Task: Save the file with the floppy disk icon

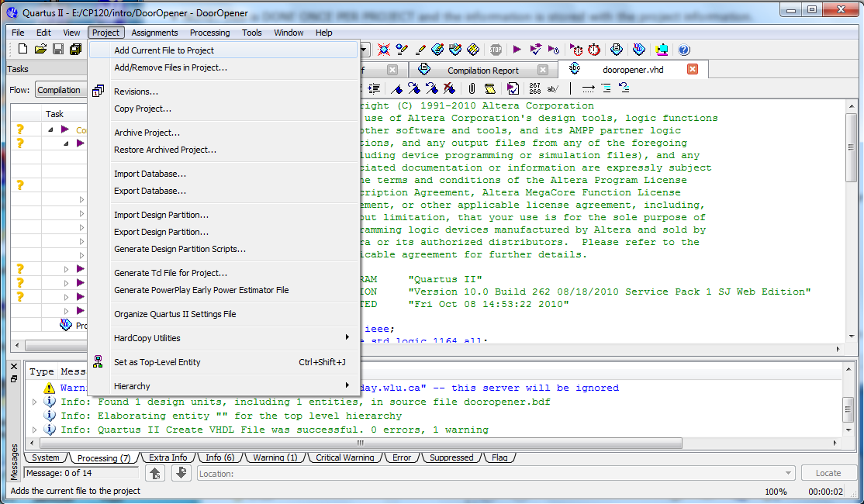Action: point(58,50)
